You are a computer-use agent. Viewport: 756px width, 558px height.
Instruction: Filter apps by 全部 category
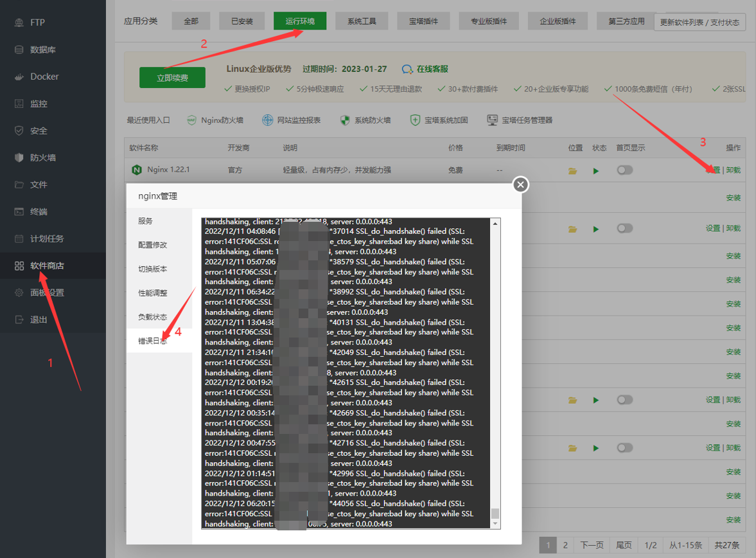(x=191, y=21)
